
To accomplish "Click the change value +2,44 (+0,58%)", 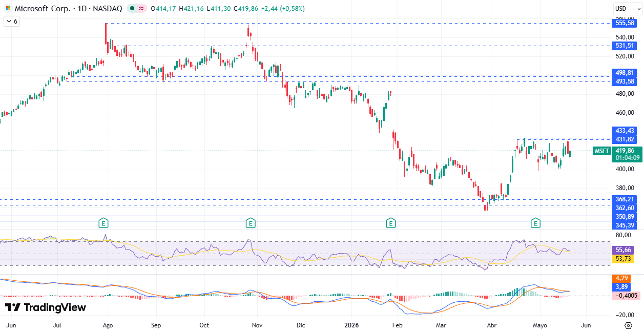I will pyautogui.click(x=283, y=9).
